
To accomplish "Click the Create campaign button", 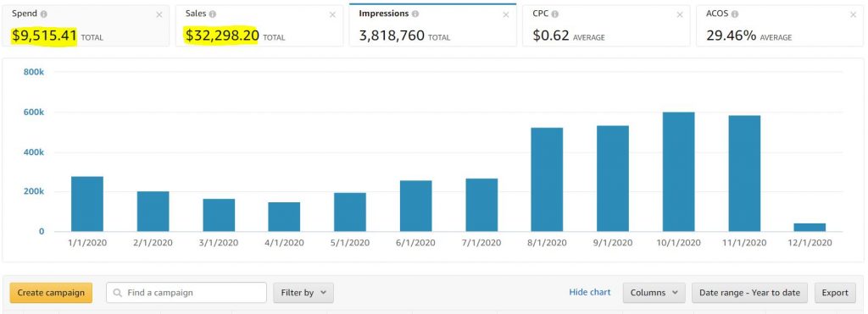I will pyautogui.click(x=51, y=293).
